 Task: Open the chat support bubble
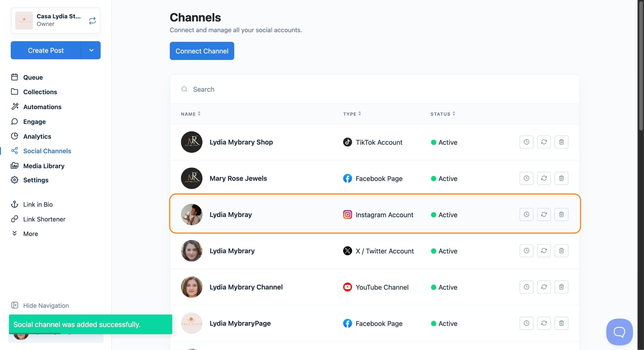[x=619, y=332]
